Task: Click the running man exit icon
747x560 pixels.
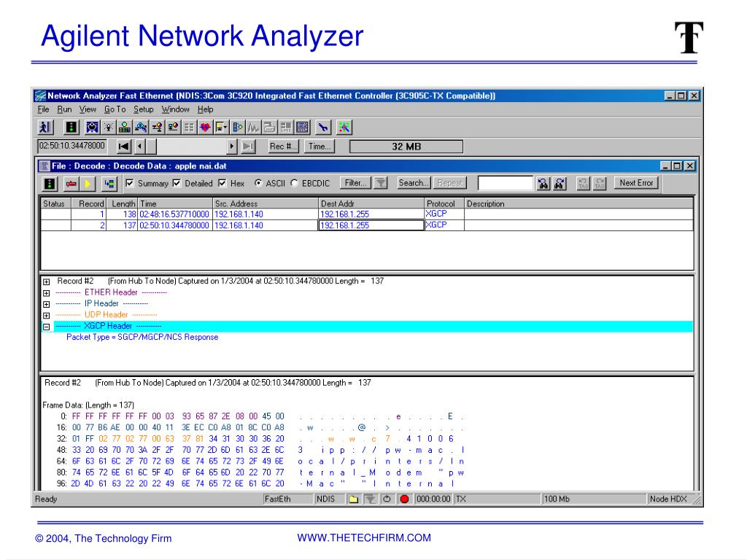Action: click(45, 127)
